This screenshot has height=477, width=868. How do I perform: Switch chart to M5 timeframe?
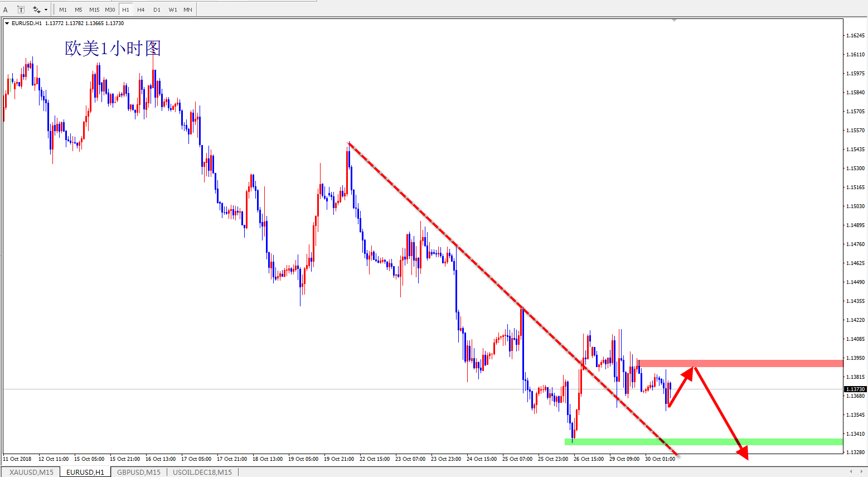(79, 9)
